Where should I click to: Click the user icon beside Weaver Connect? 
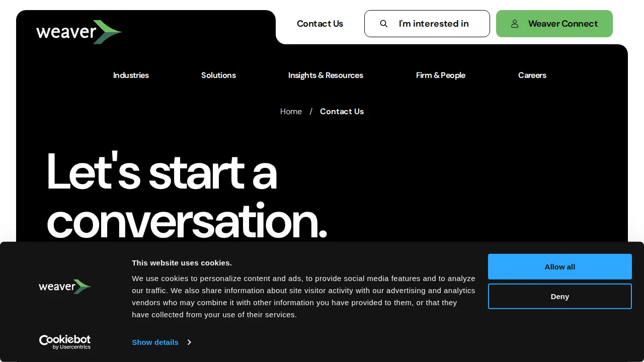[x=515, y=24]
